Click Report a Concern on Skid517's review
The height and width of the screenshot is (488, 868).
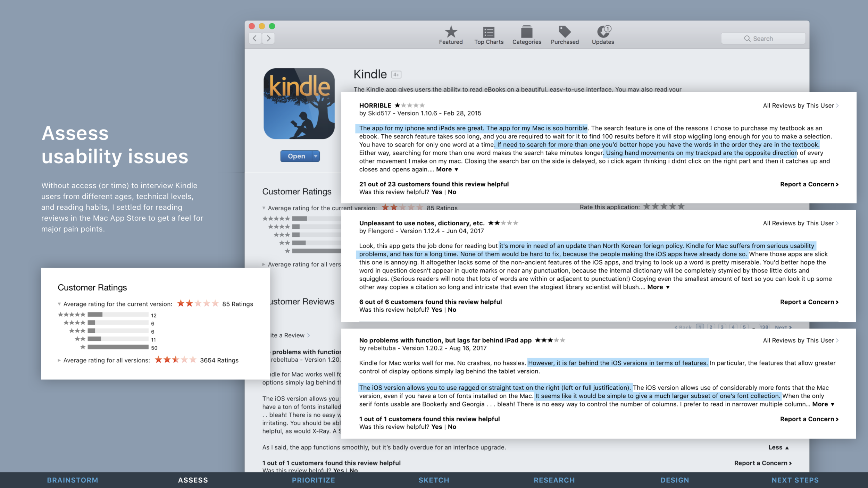point(809,184)
